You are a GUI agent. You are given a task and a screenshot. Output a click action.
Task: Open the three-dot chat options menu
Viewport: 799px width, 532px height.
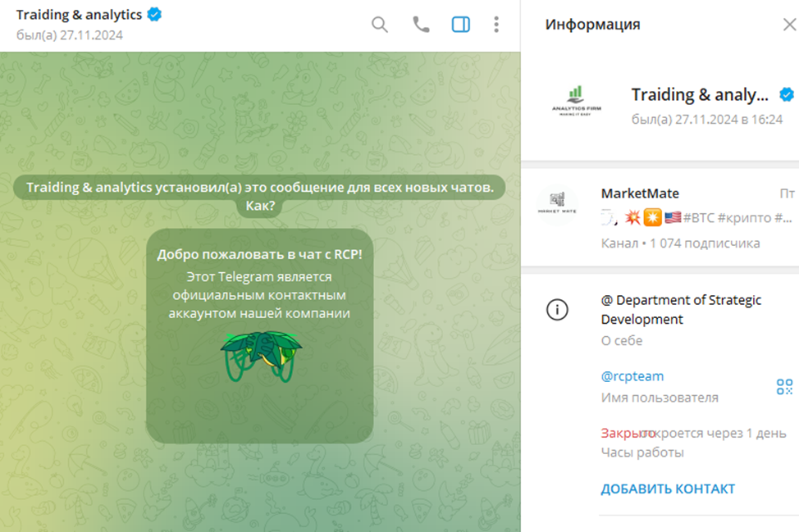coord(496,25)
